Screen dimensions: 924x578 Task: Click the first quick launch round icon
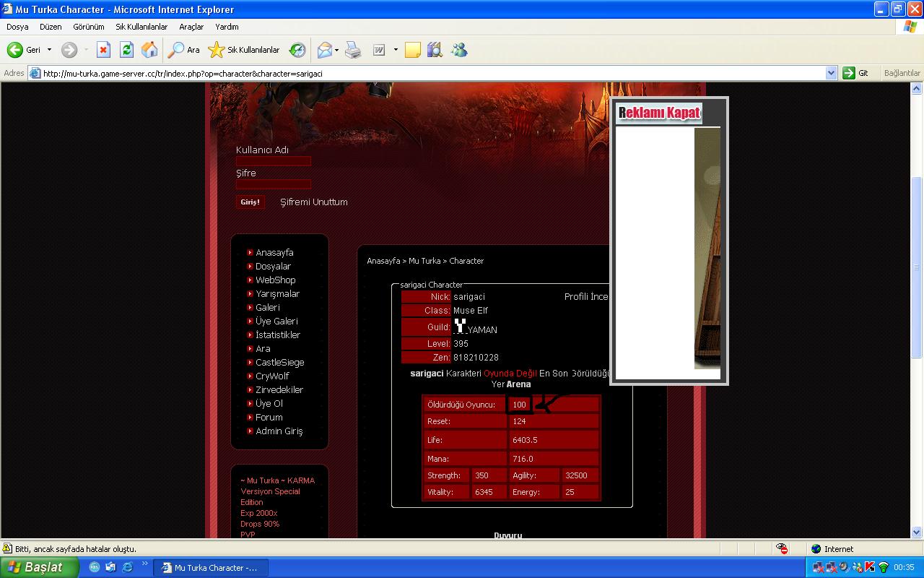[x=94, y=567]
